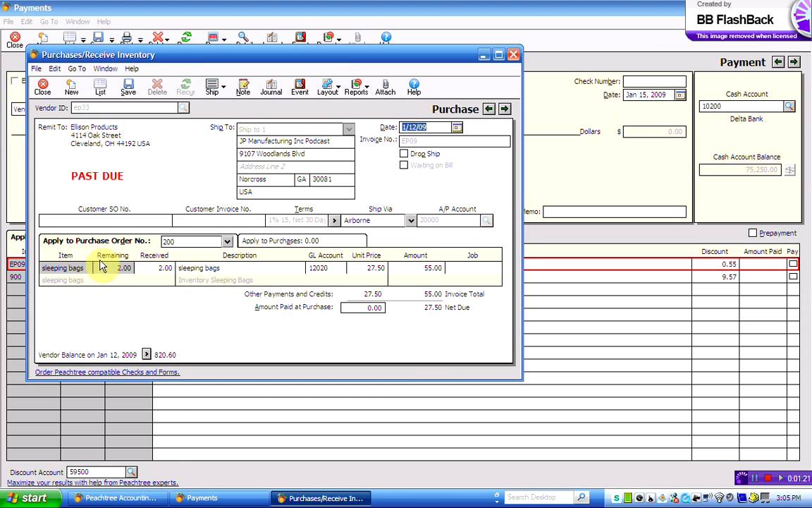This screenshot has width=812, height=508.
Task: Go to next purchase arrow
Action: pyautogui.click(x=505, y=109)
